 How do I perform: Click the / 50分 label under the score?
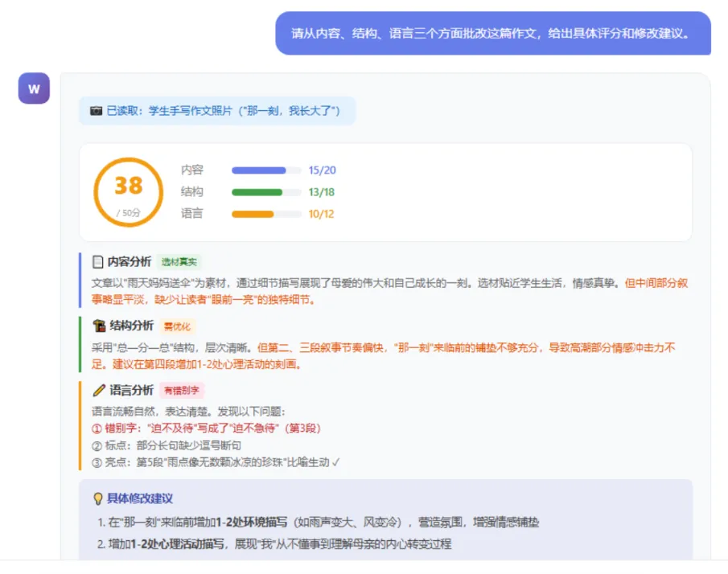pyautogui.click(x=128, y=213)
